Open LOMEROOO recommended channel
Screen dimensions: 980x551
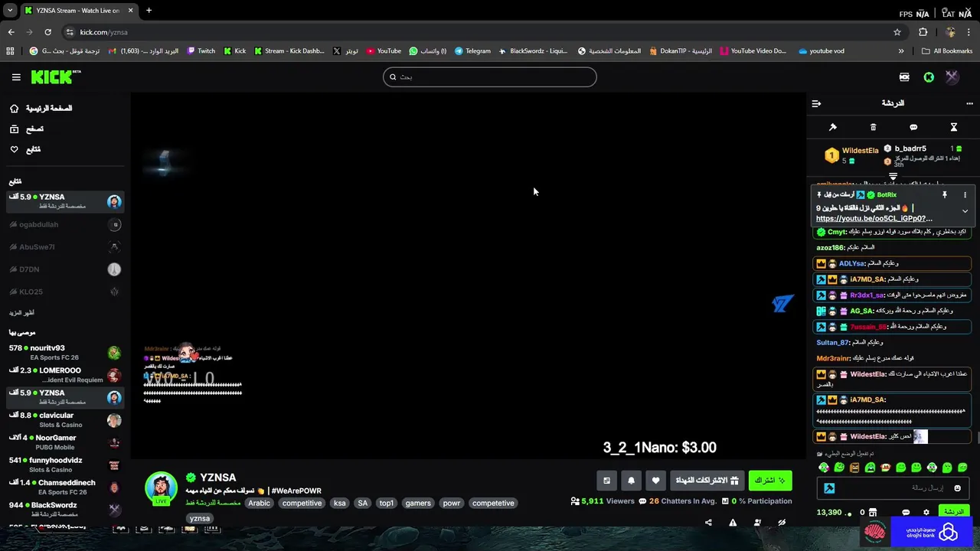pos(65,375)
